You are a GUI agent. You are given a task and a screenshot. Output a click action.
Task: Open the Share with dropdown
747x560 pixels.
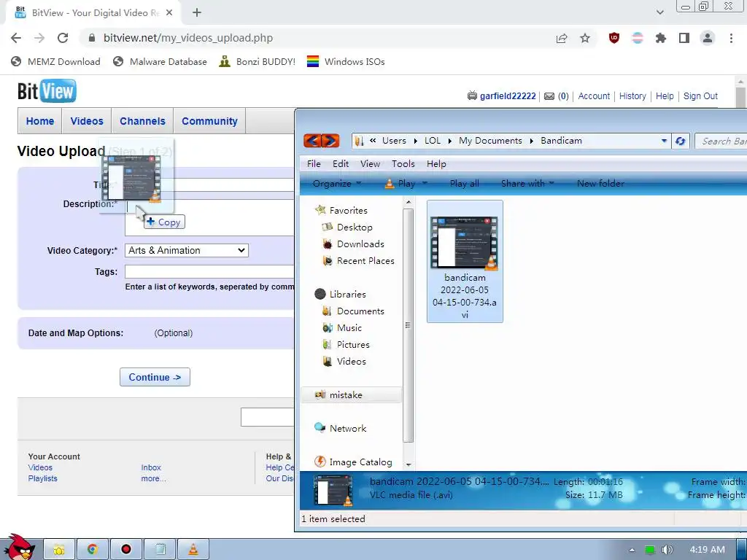click(x=527, y=183)
